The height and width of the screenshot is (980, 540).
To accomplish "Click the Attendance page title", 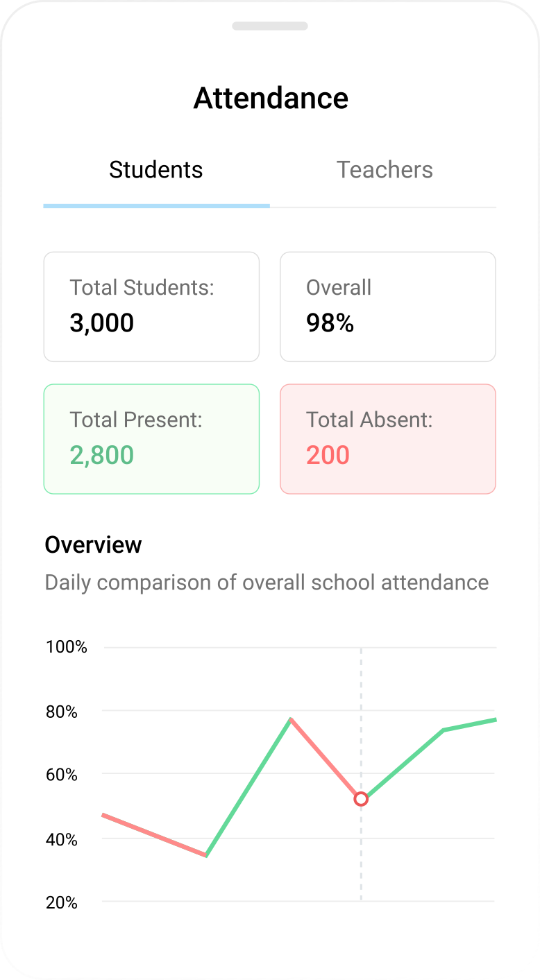I will (271, 98).
